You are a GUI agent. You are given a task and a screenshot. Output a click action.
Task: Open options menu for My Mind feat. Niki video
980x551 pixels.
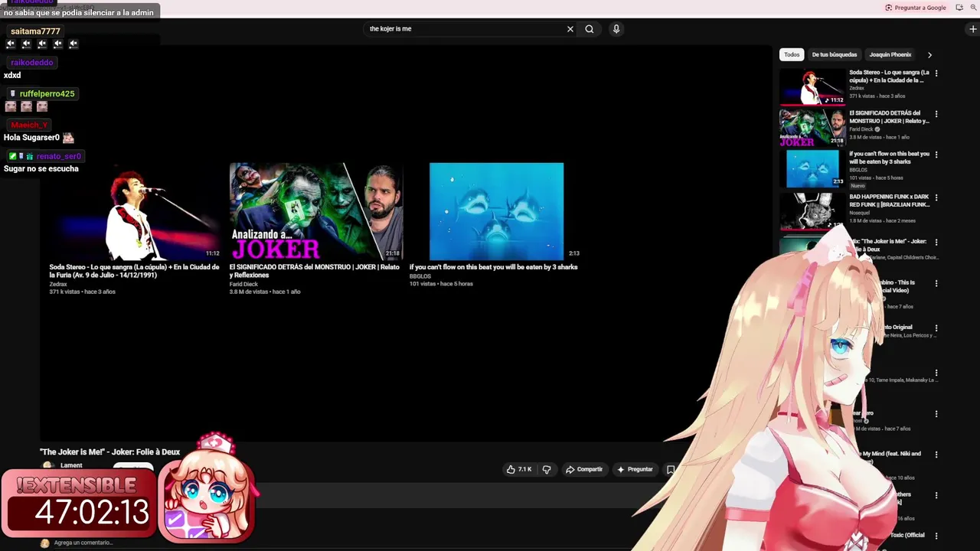[936, 455]
